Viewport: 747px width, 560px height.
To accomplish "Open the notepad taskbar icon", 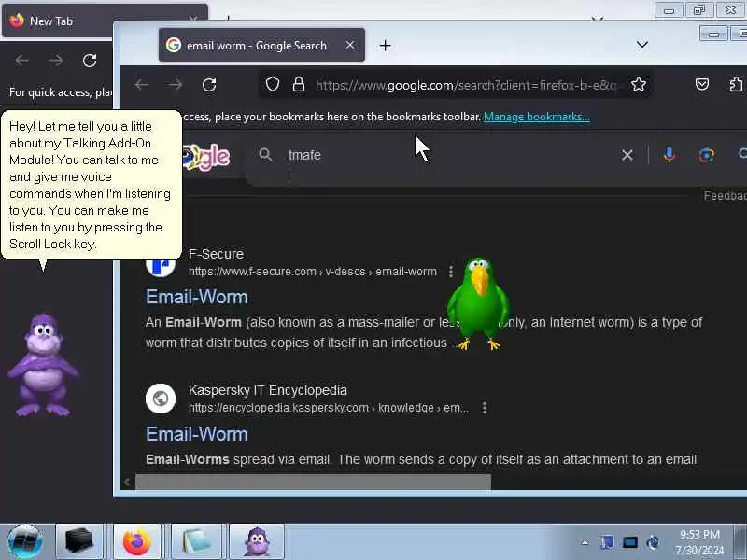I will coord(196,542).
